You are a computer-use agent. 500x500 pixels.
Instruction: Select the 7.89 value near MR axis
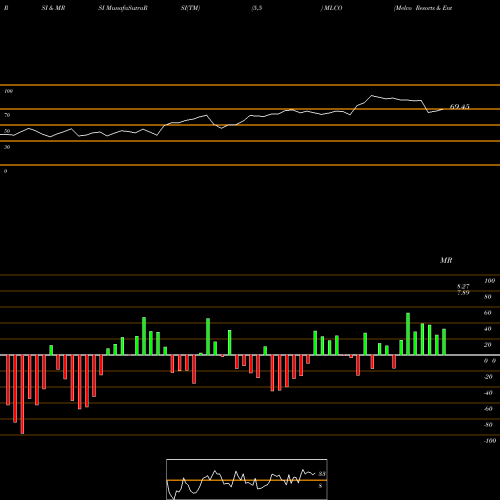463,293
